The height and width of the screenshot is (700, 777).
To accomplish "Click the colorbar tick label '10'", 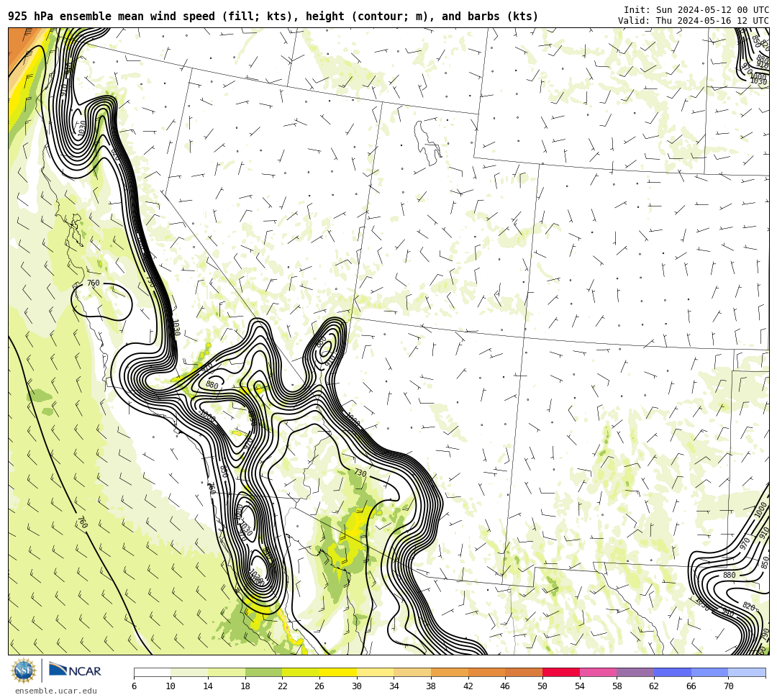I will pyautogui.click(x=171, y=686).
